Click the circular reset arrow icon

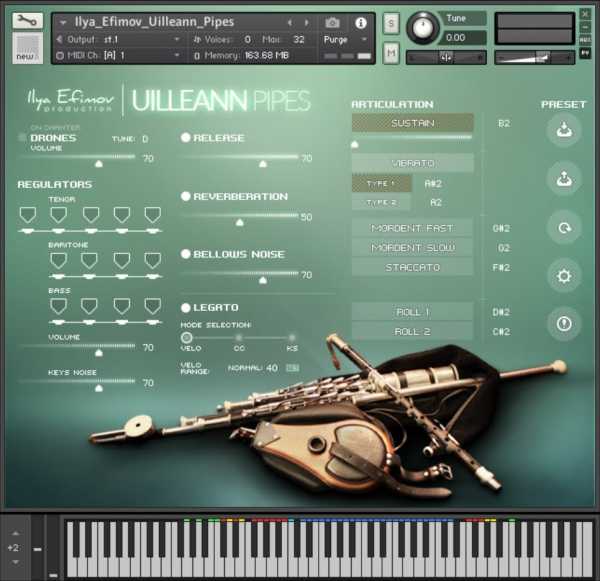pos(563,227)
